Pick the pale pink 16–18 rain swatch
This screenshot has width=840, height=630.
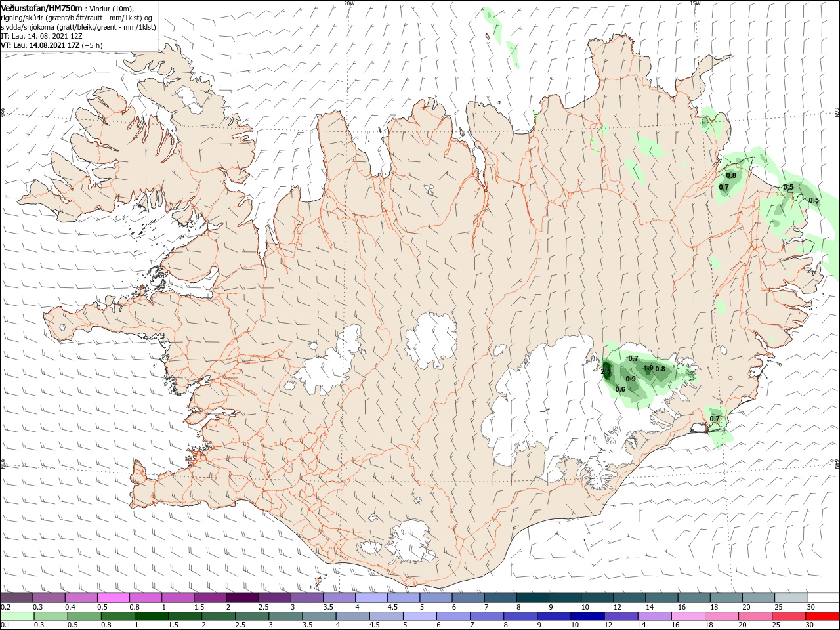pyautogui.click(x=687, y=616)
